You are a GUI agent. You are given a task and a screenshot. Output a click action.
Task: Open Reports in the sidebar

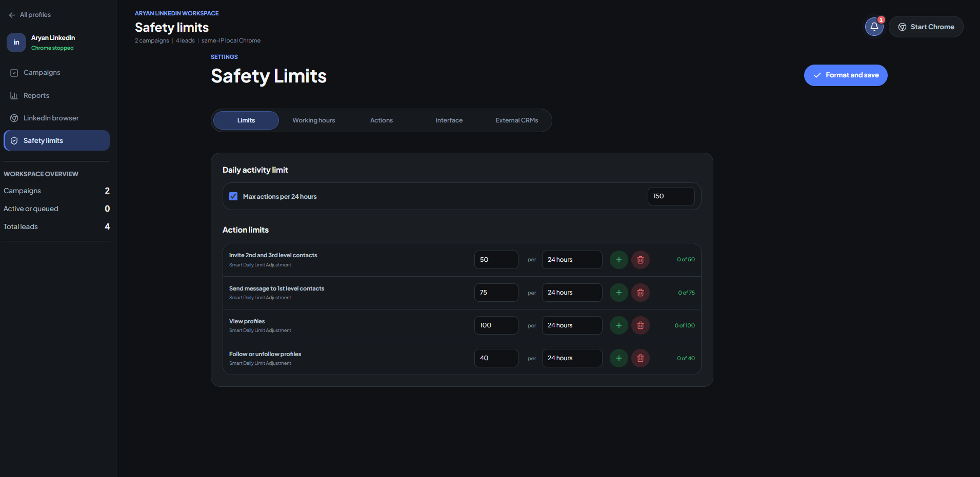pyautogui.click(x=56, y=95)
